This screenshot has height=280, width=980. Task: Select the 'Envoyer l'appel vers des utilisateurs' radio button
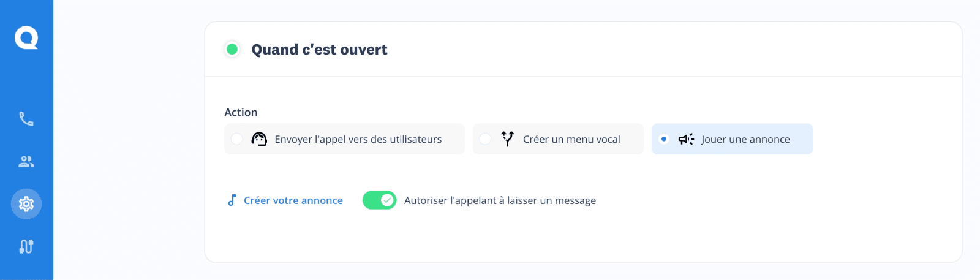[237, 139]
